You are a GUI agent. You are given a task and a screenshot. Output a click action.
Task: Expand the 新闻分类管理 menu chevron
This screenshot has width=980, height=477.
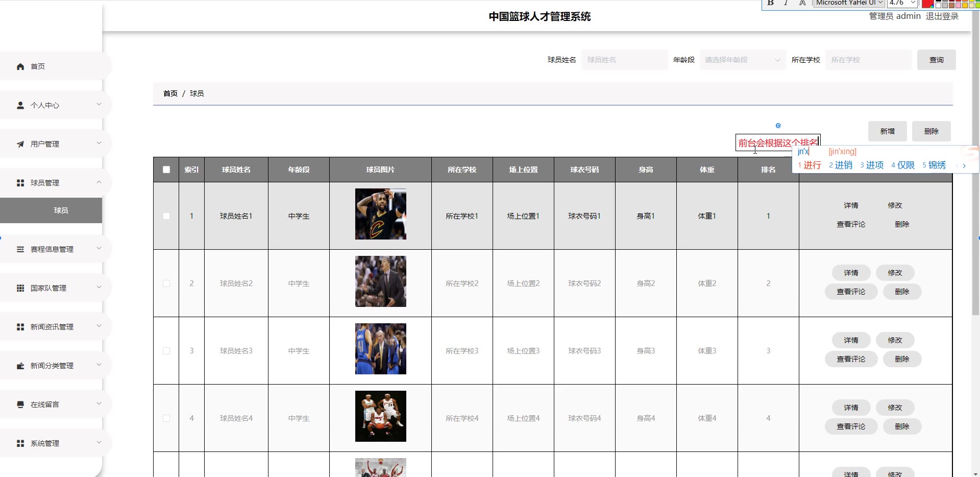click(x=99, y=365)
